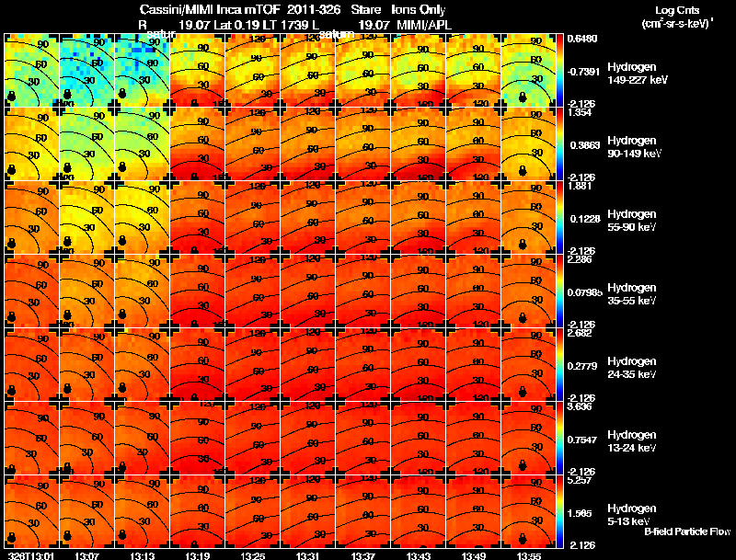Click the '13:55' time axis label

[529, 555]
